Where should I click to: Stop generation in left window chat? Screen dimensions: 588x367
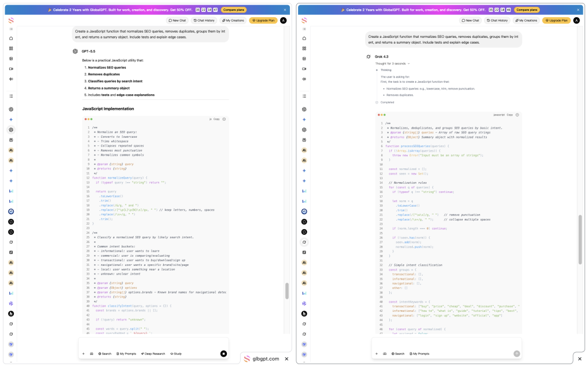[223, 353]
